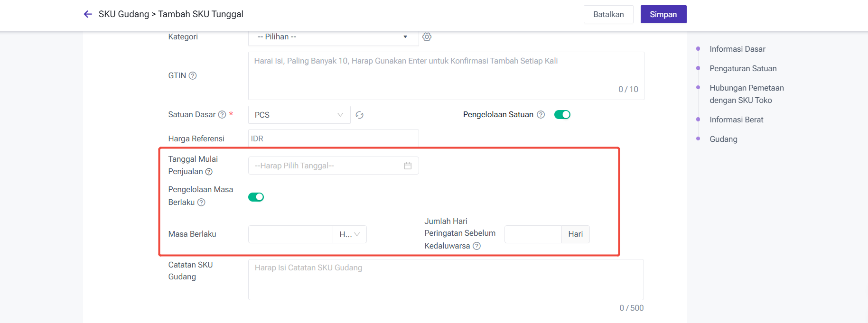This screenshot has width=868, height=323.
Task: Click the GTIN help question icon
Action: tap(193, 76)
